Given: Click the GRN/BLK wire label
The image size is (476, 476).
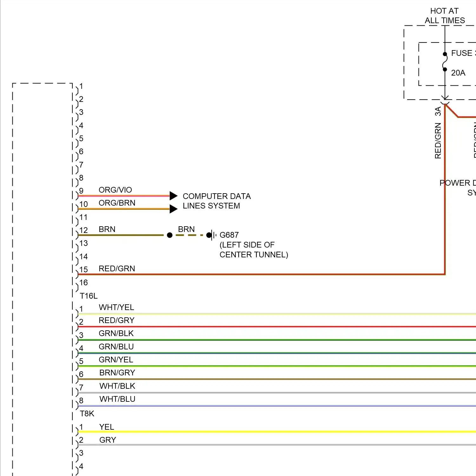Looking at the screenshot, I should 116,333.
